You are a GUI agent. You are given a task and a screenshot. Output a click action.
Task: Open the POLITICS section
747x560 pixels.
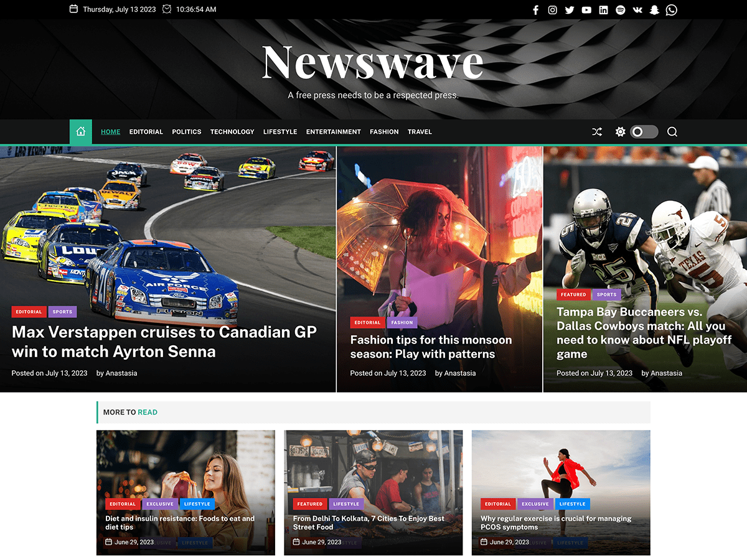tap(186, 131)
